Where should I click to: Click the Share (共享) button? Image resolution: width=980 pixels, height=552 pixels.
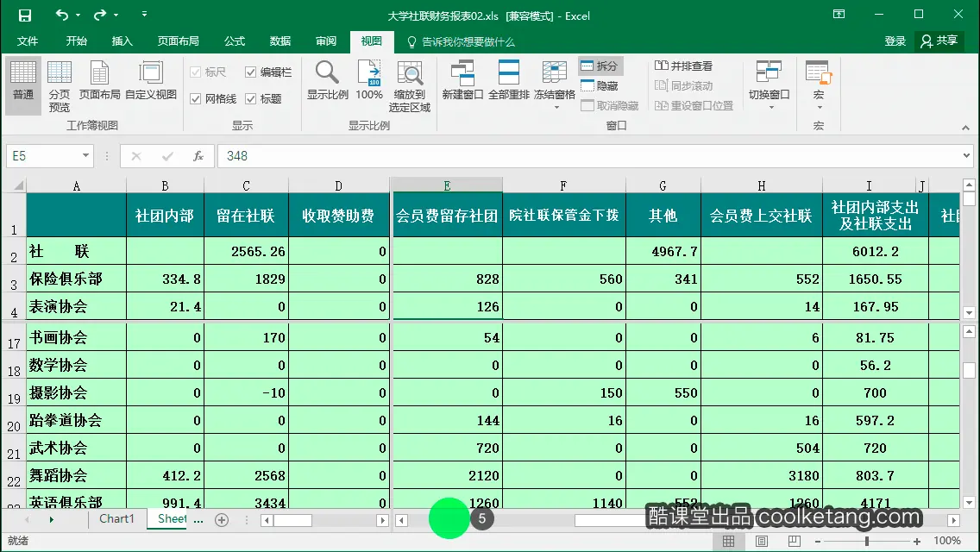click(x=939, y=41)
